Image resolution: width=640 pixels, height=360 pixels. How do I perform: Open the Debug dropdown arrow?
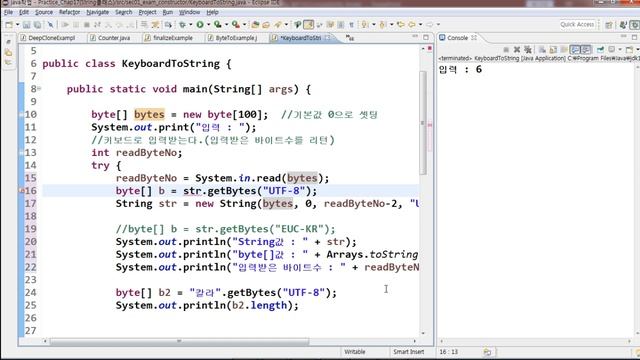coord(191,24)
